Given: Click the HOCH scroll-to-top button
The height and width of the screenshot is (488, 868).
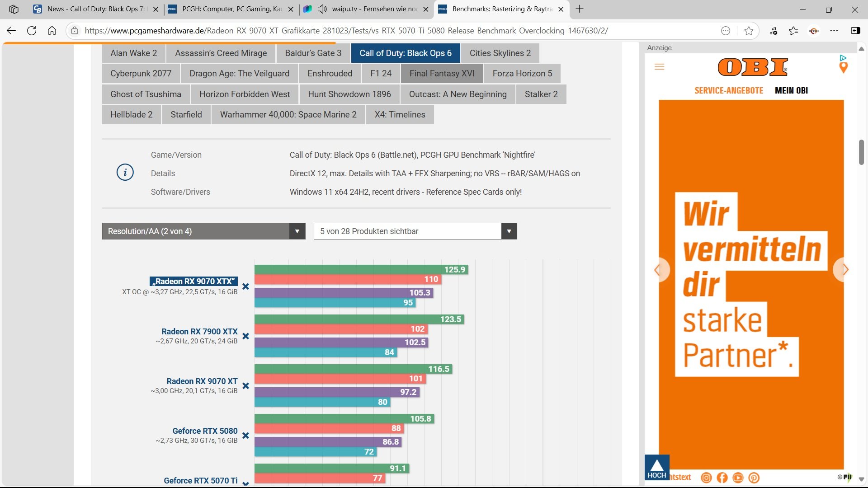Looking at the screenshot, I should (656, 468).
